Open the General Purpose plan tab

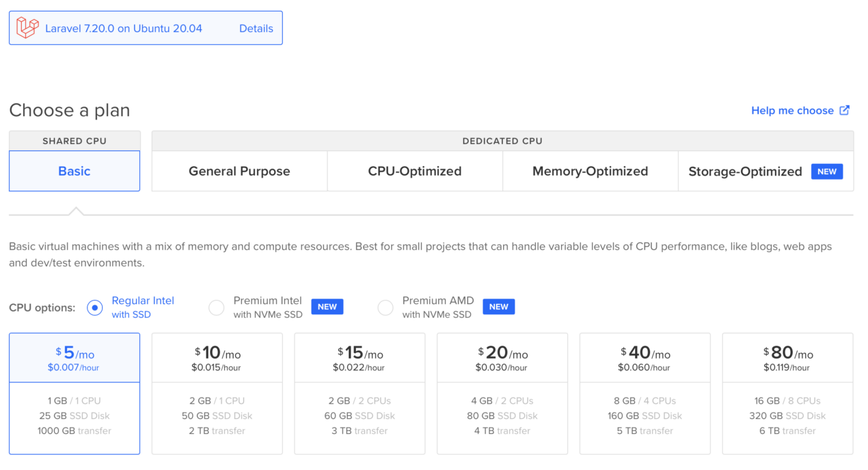point(240,171)
